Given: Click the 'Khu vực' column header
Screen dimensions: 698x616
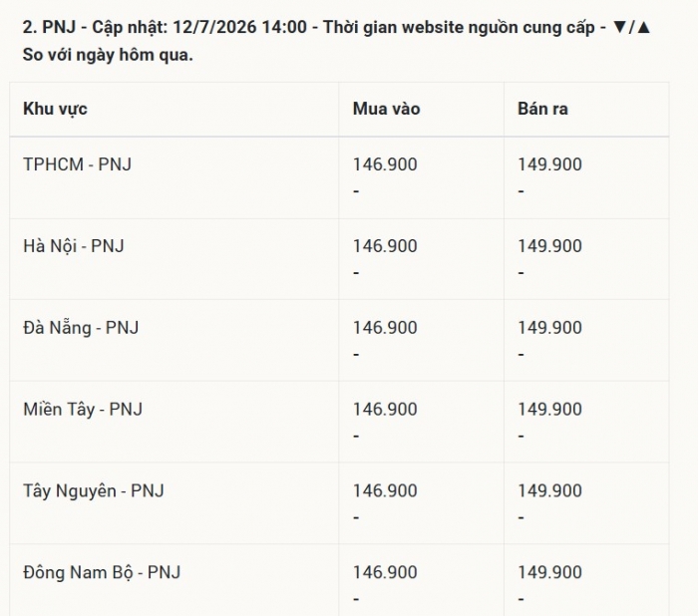Looking at the screenshot, I should coord(55,109).
